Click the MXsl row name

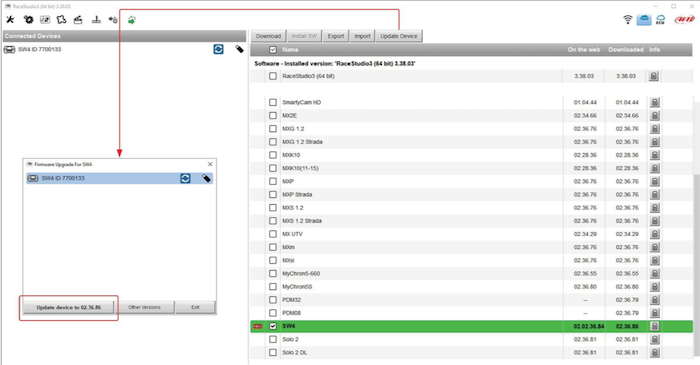tap(288, 261)
